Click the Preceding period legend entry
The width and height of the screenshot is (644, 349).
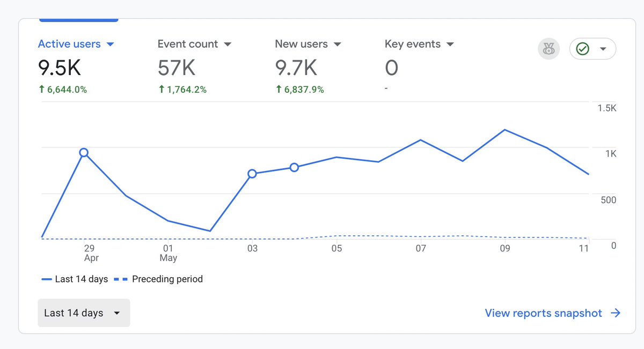[158, 279]
